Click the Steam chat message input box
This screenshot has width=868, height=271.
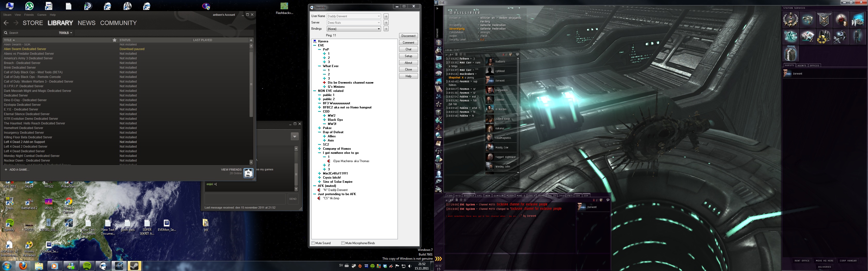click(x=245, y=199)
